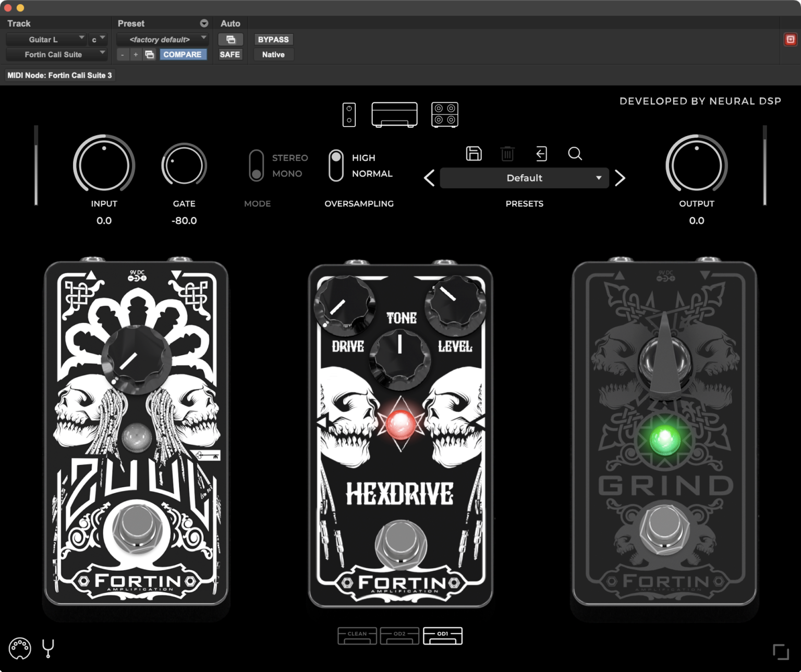This screenshot has height=672, width=801.
Task: Open MIDI settings icon
Action: click(20, 649)
